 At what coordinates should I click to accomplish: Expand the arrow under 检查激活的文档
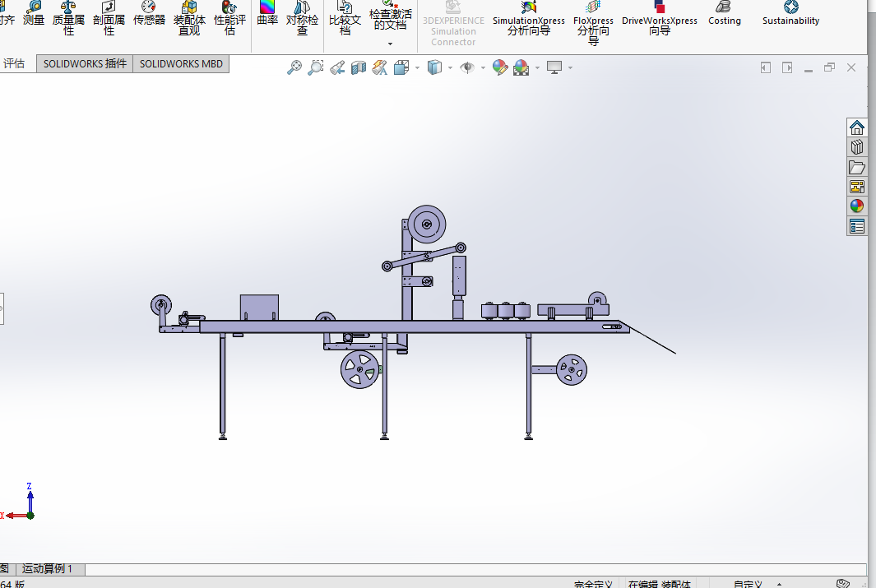click(390, 44)
